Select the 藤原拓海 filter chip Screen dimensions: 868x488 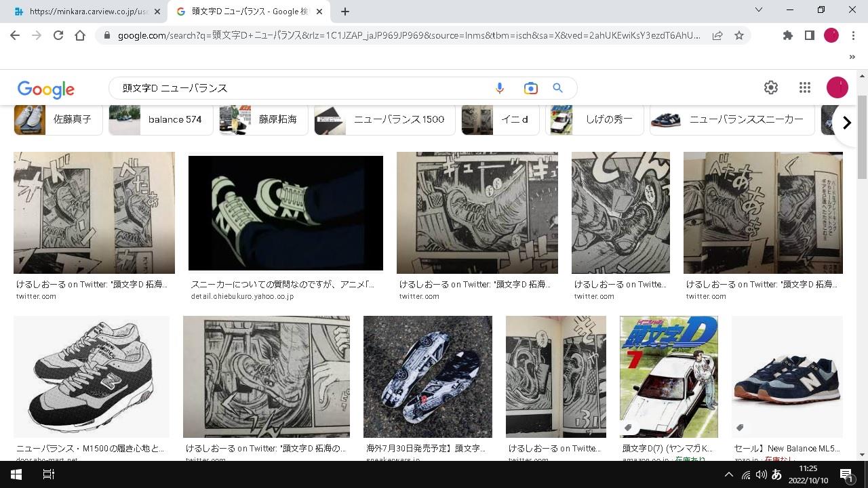point(263,119)
